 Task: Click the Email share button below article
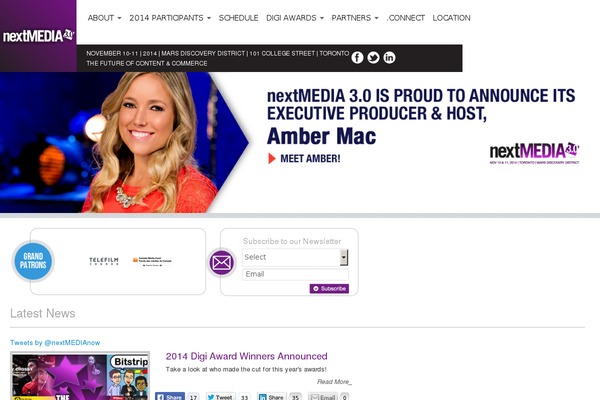(x=323, y=397)
